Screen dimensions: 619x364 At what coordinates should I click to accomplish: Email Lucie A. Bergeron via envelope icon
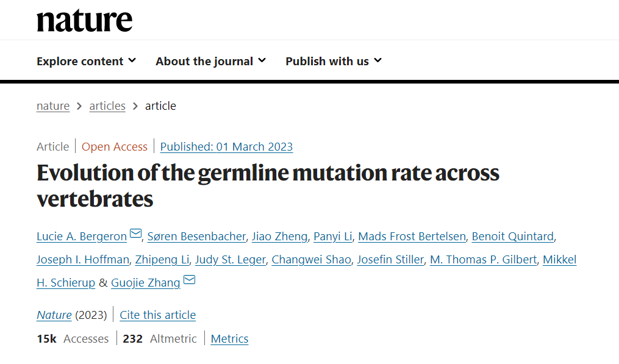(x=135, y=234)
